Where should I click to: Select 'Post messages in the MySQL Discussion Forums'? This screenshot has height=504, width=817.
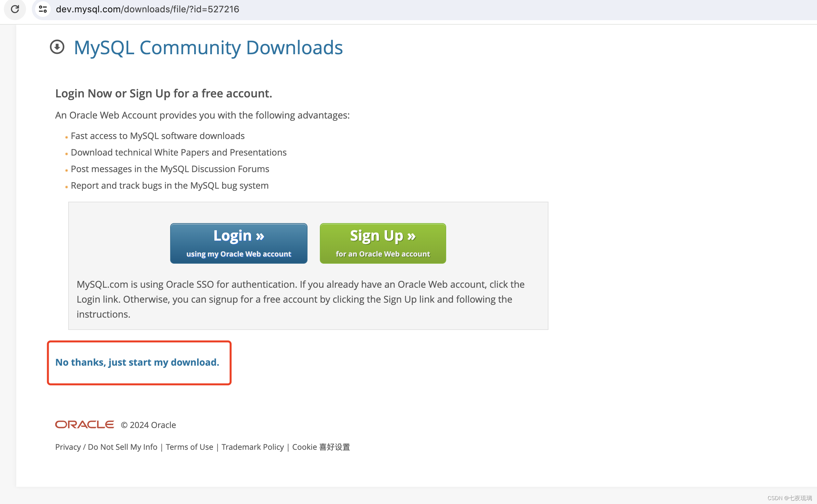(170, 169)
